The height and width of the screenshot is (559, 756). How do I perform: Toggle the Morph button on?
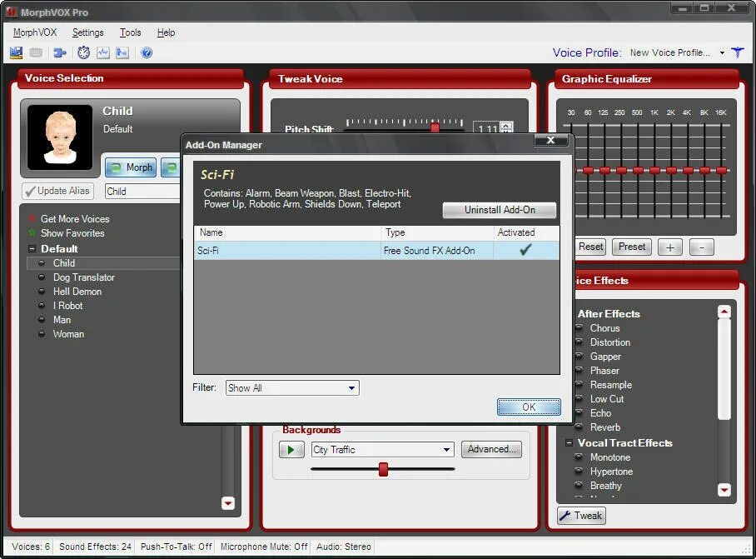point(131,167)
